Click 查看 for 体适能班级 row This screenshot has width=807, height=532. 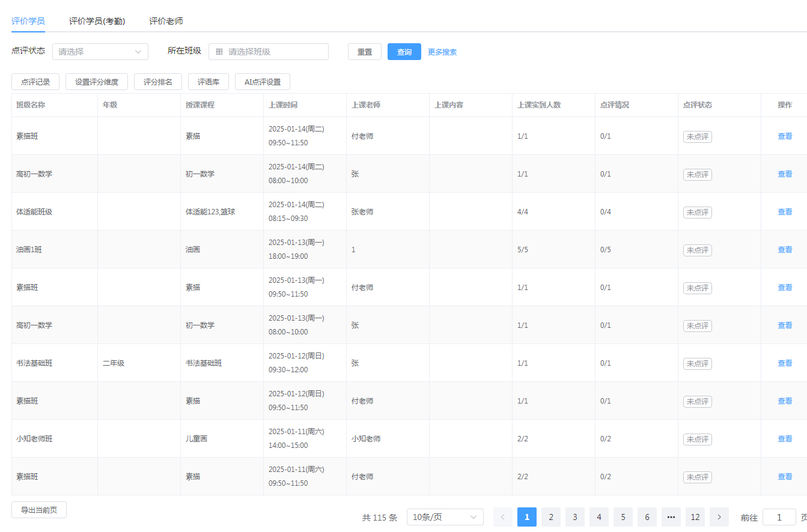[785, 212]
